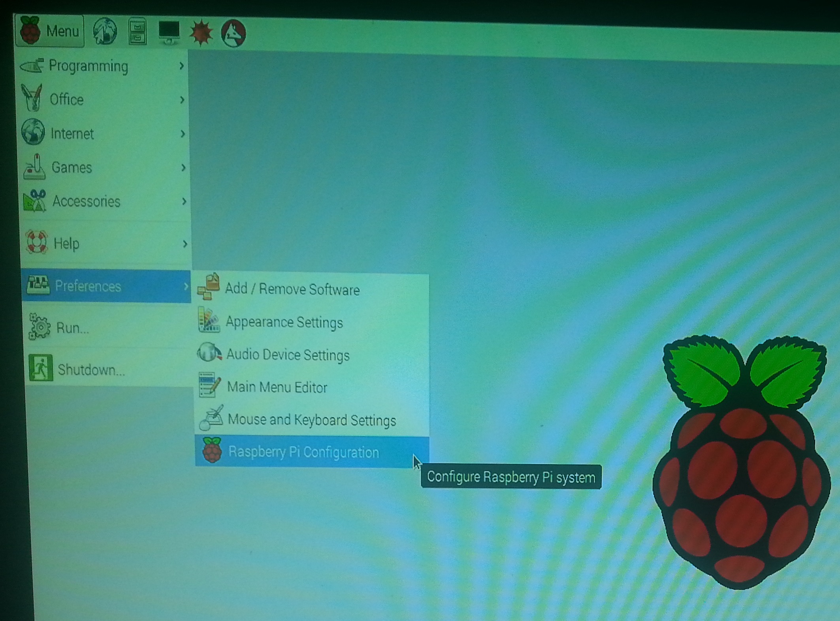Viewport: 840px width, 621px height.
Task: Click the Accessories scissors icon
Action: point(35,201)
